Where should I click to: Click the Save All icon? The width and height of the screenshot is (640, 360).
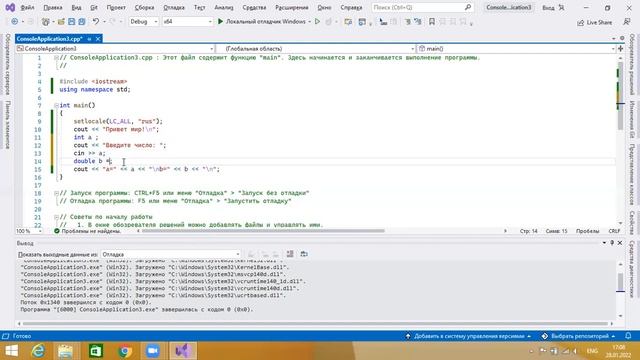(82, 22)
